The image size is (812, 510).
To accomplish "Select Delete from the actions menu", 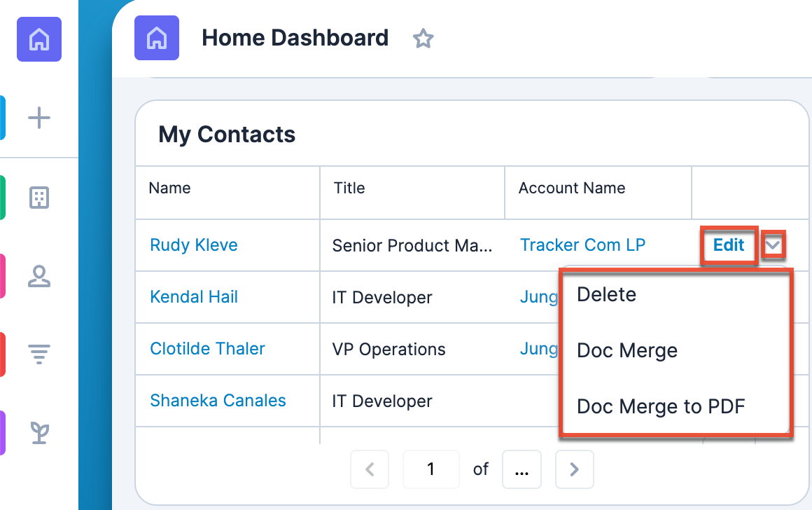I will click(x=606, y=294).
